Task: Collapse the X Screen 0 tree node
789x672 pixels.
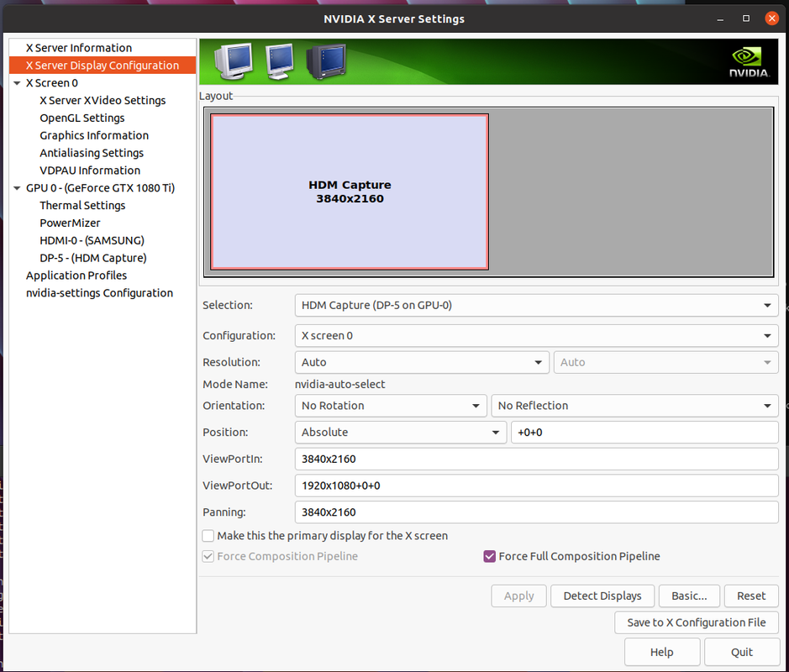Action: (17, 83)
